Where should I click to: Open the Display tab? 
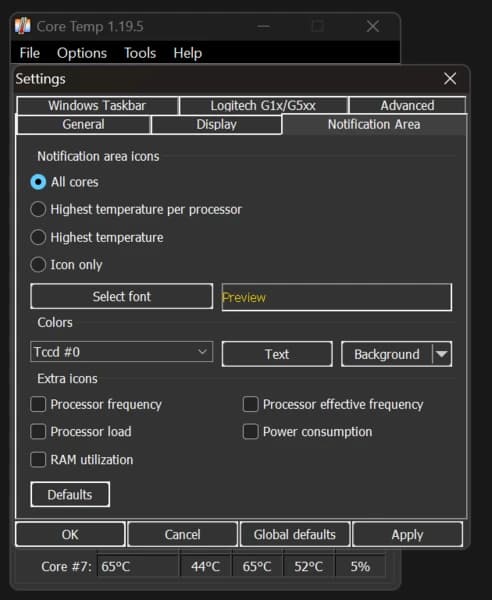(217, 124)
